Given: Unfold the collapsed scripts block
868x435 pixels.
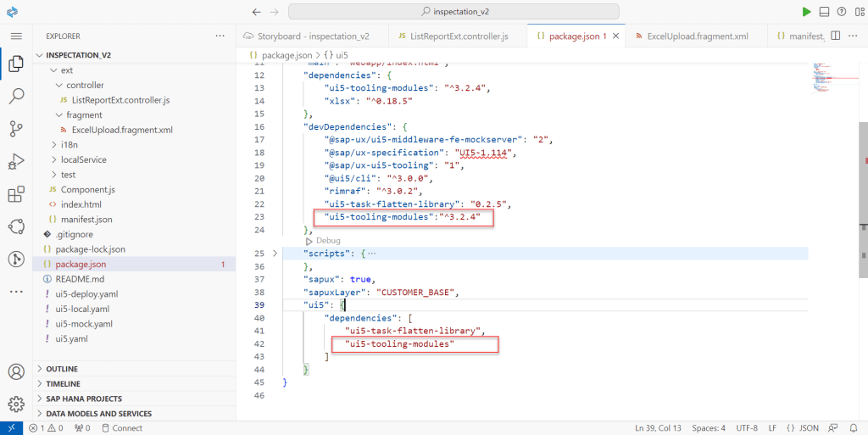Looking at the screenshot, I should pyautogui.click(x=275, y=254).
